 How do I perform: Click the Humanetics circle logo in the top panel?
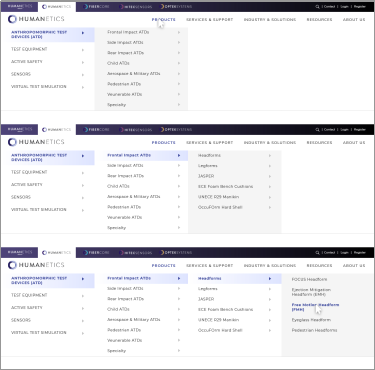coord(12,19)
